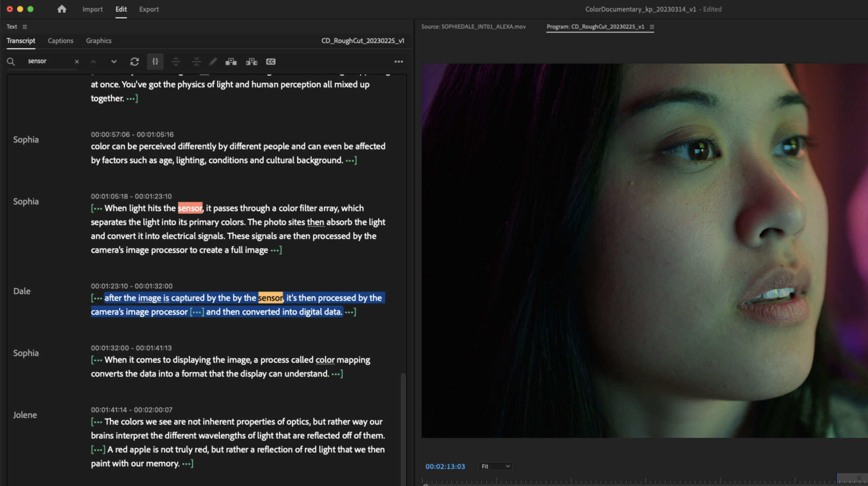Viewport: 868px width, 486px height.
Task: Click the create captions CC icon
Action: point(271,61)
